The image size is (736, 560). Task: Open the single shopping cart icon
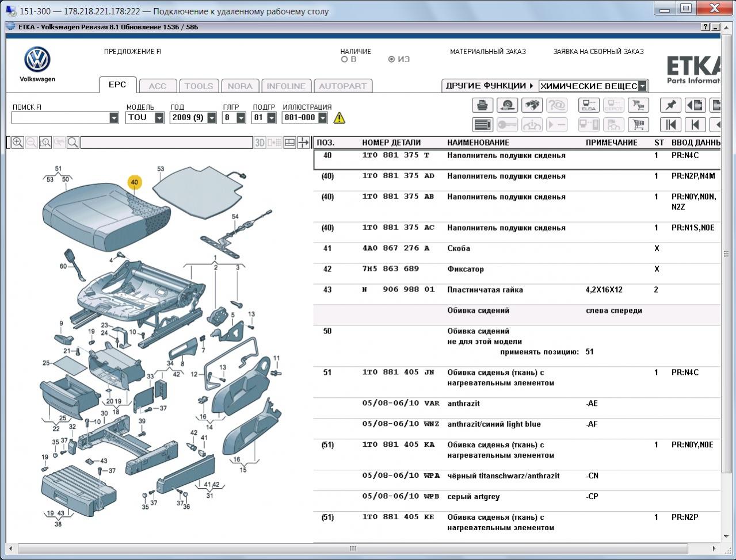tap(638, 124)
